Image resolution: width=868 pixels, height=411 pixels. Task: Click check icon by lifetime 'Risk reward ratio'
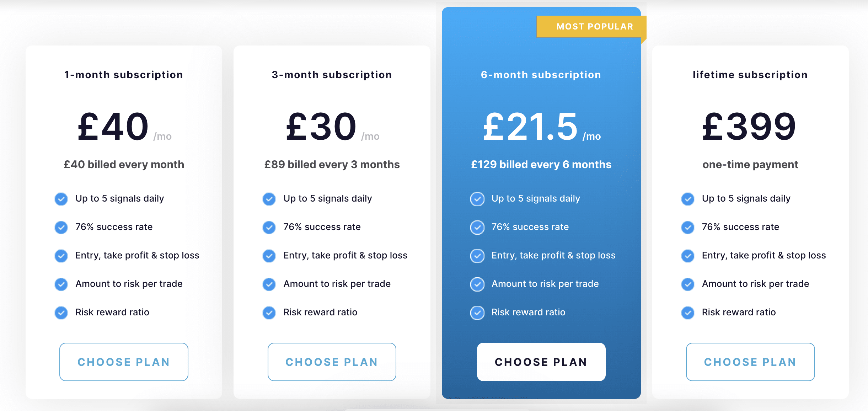[x=688, y=313]
